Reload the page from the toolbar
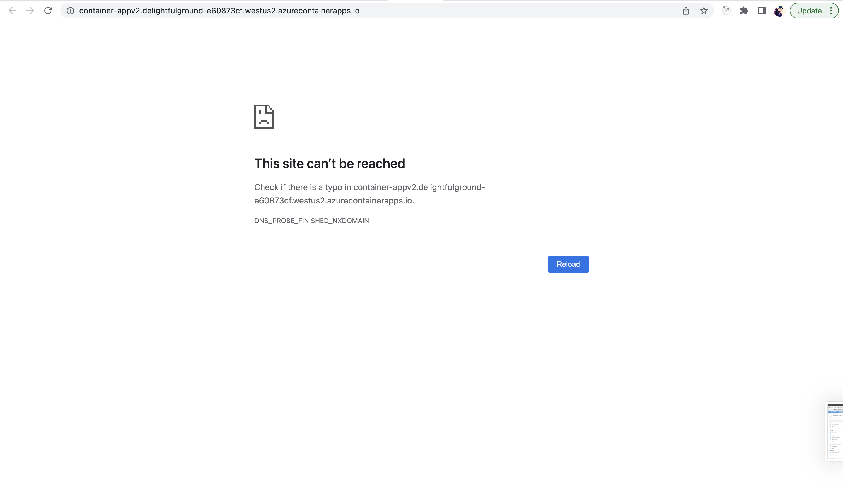The width and height of the screenshot is (843, 504). click(x=48, y=11)
